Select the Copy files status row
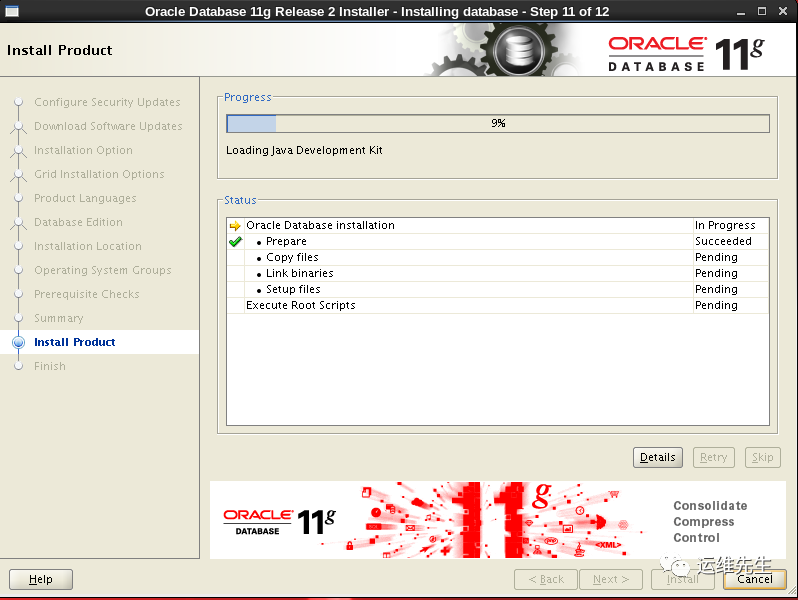Screen dimensions: 798x600 498,258
